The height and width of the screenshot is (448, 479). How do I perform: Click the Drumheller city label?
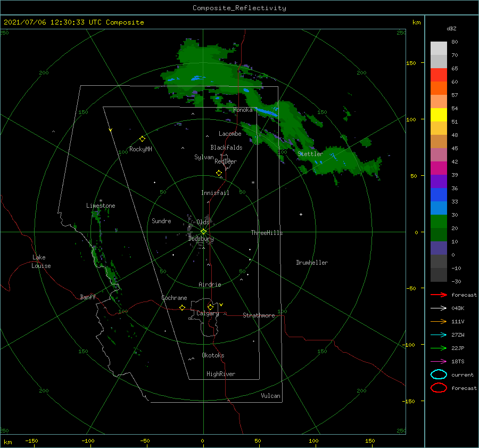point(312,263)
